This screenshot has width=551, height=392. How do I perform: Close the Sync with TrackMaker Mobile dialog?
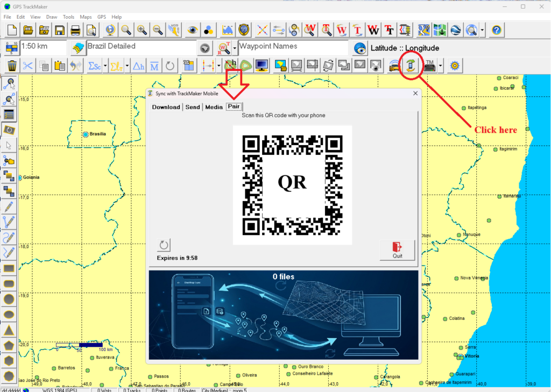pos(415,94)
